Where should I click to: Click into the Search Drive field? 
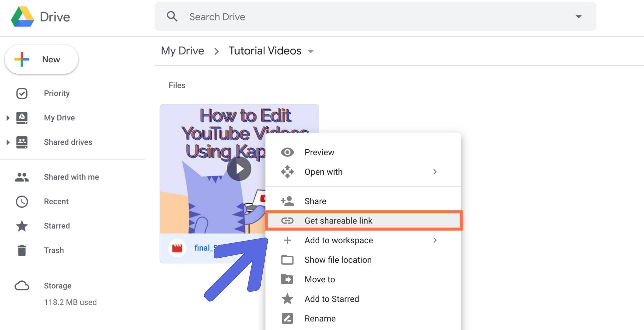point(369,17)
